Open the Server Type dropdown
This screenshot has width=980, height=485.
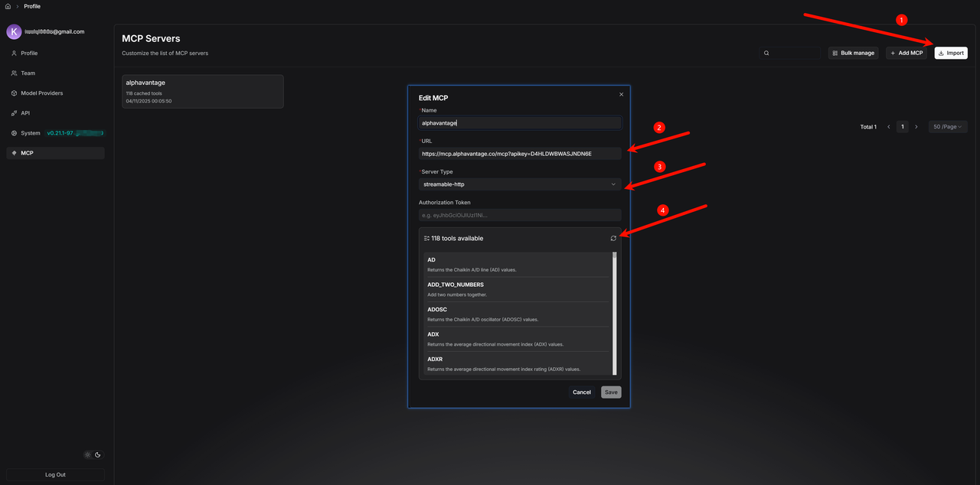coord(520,184)
